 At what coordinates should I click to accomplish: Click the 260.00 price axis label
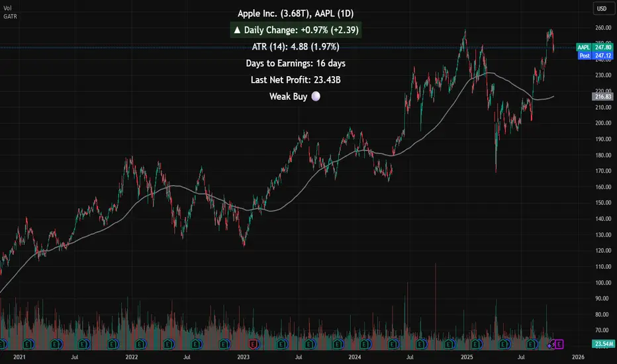click(603, 28)
